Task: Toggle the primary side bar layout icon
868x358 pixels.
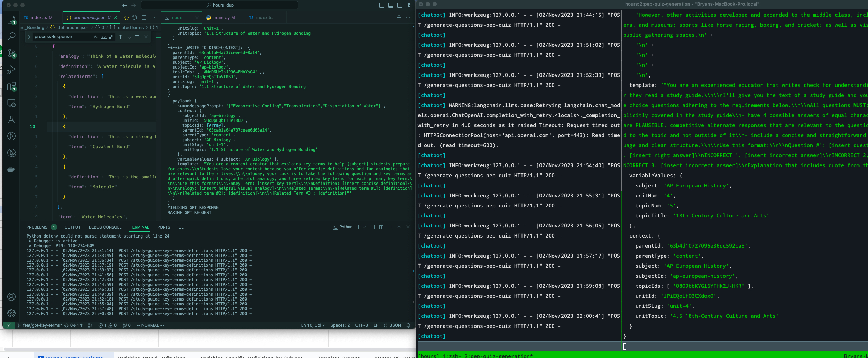Action: point(382,5)
